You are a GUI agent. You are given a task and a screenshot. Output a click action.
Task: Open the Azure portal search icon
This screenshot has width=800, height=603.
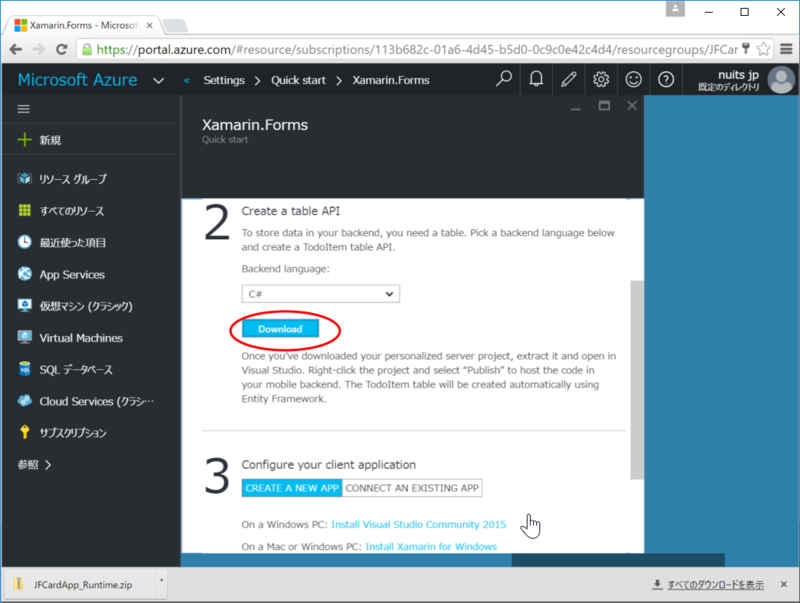pos(504,79)
